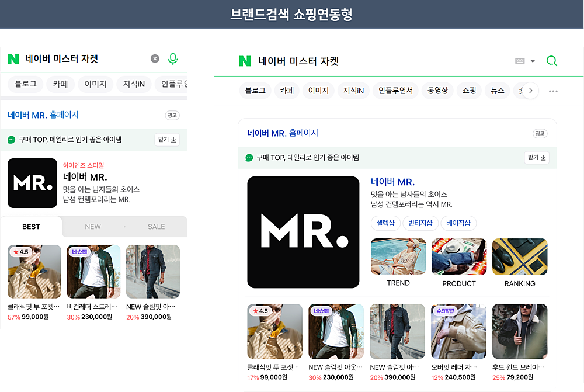584x392 pixels.
Task: Click the Naver N logo in desktop search
Action: (245, 61)
